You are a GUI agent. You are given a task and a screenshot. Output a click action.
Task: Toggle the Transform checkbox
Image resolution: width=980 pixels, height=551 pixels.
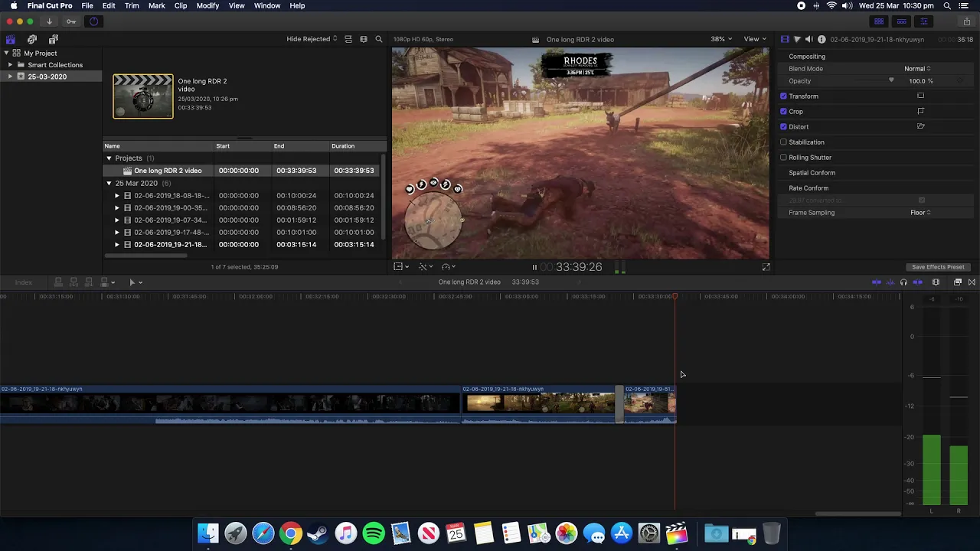(x=783, y=96)
